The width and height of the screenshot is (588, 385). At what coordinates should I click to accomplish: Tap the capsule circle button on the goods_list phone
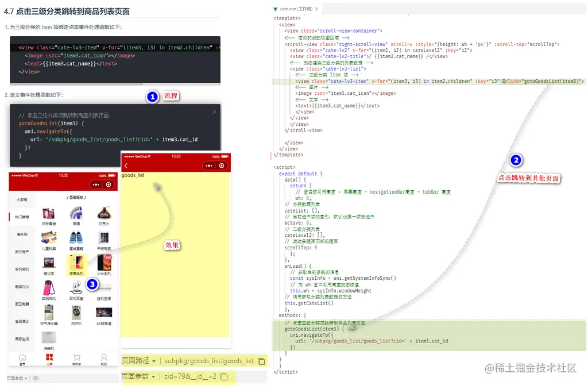tap(222, 165)
